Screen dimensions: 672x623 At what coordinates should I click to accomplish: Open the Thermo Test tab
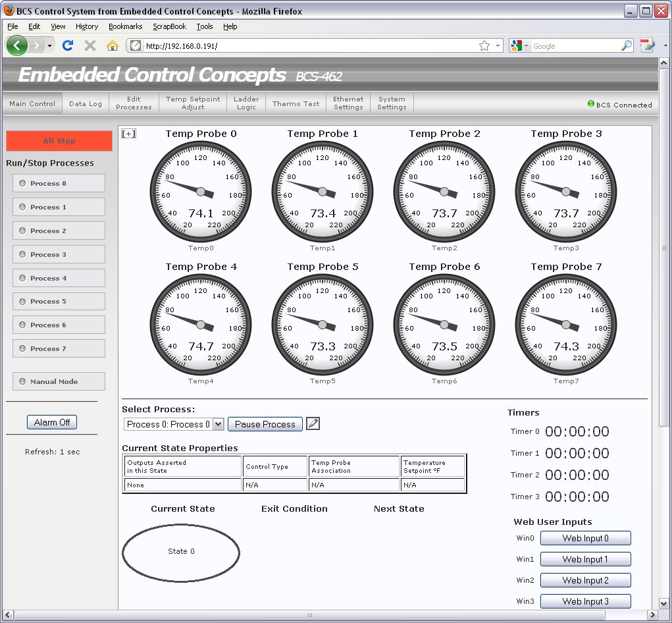click(296, 103)
